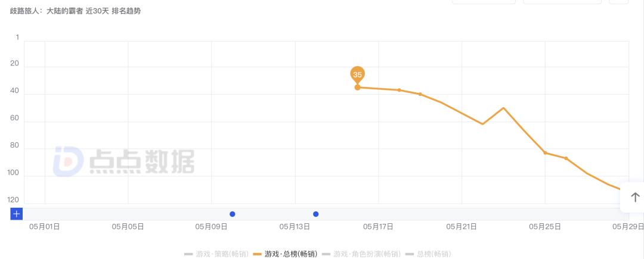Click the second blue event dot on timeline
This screenshot has width=644, height=259.
[x=316, y=214]
